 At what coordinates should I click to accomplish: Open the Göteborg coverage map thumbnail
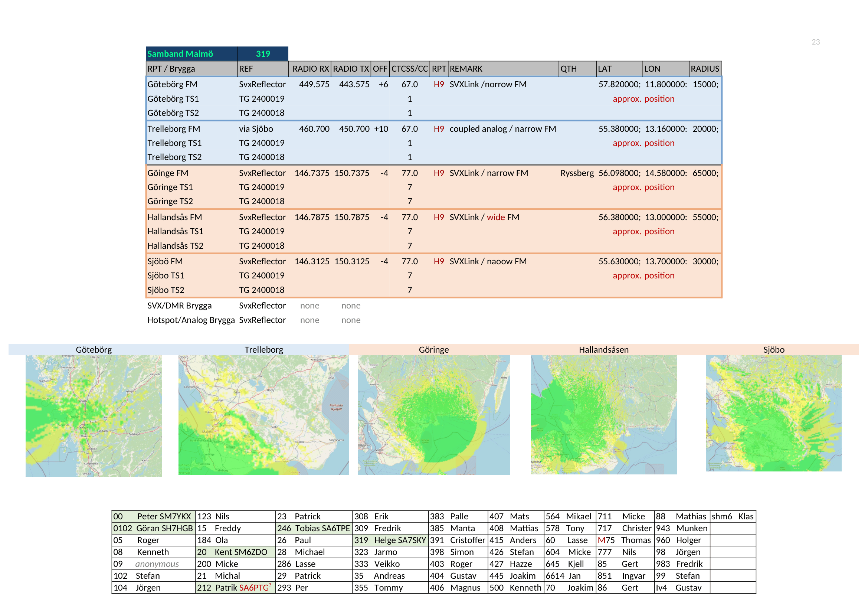tap(94, 415)
